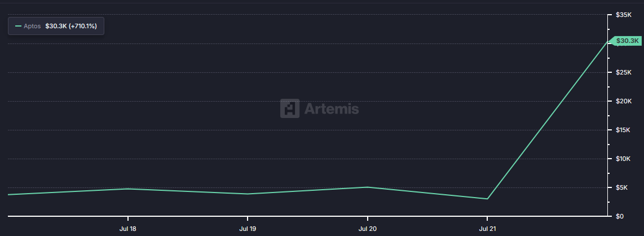Click the $15K axis label
This screenshot has width=644, height=236.
click(x=624, y=130)
